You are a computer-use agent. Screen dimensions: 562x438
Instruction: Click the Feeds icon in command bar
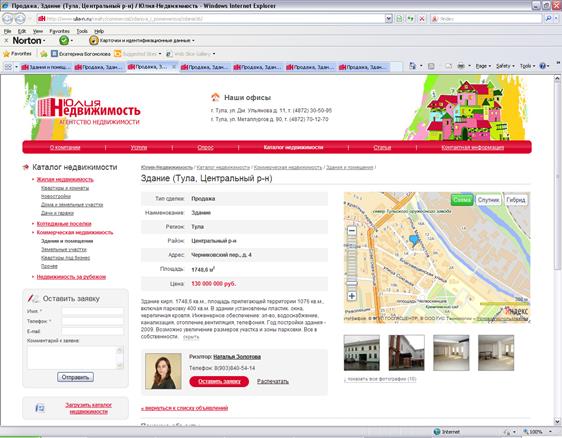pos(431,66)
